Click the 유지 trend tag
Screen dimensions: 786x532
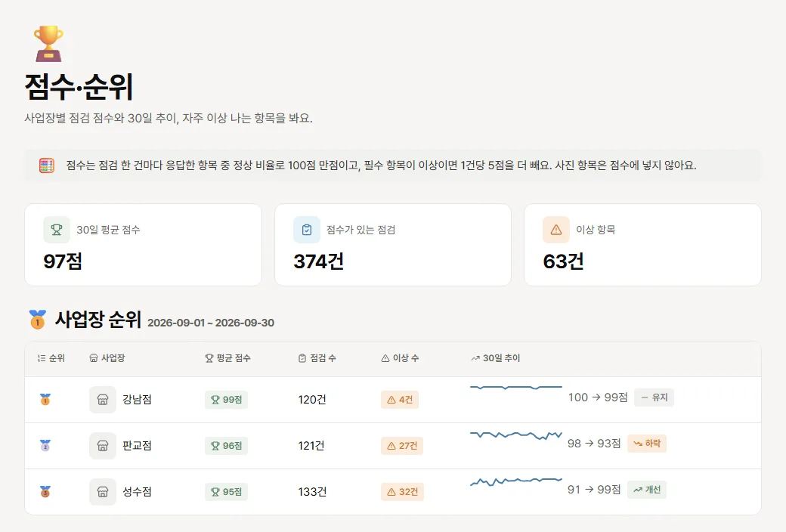(x=654, y=397)
